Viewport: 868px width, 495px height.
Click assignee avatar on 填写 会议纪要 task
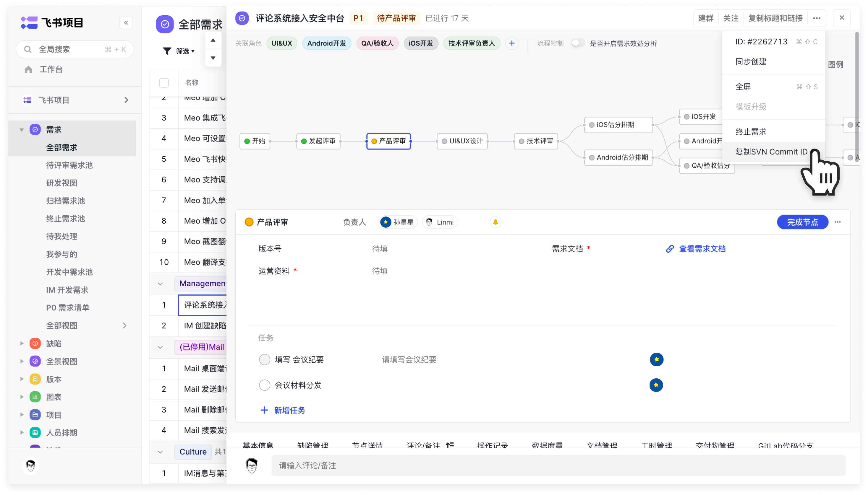657,359
